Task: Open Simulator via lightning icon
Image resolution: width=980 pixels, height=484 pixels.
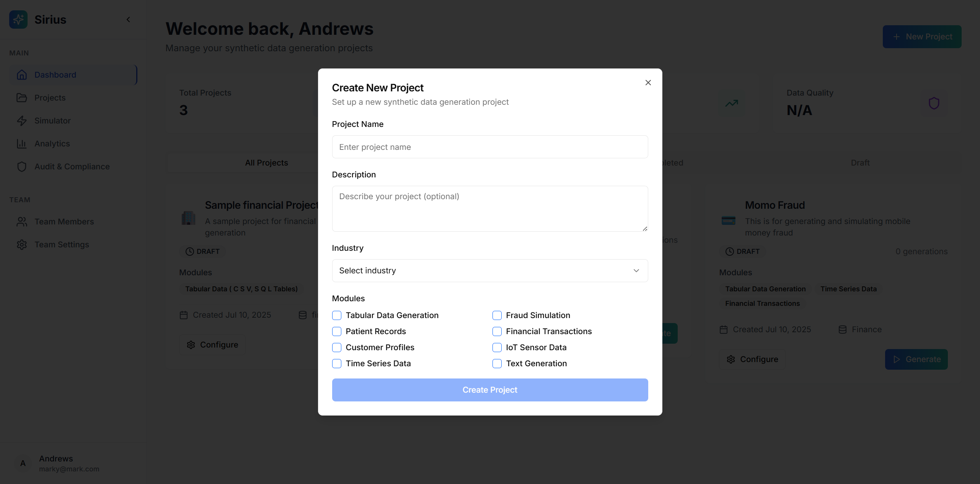Action: (x=22, y=121)
